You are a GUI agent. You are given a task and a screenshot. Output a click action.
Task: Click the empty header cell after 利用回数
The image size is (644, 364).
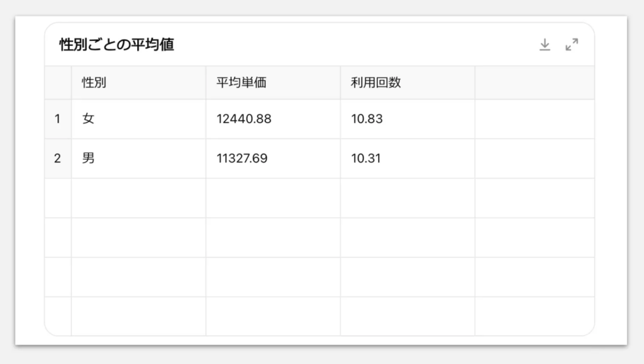534,82
